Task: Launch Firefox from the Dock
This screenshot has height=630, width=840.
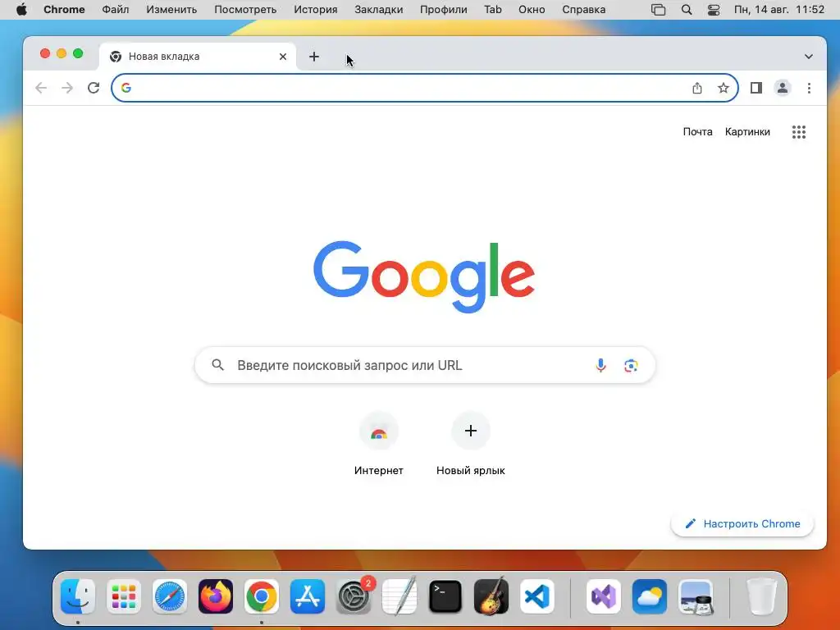Action: [216, 596]
